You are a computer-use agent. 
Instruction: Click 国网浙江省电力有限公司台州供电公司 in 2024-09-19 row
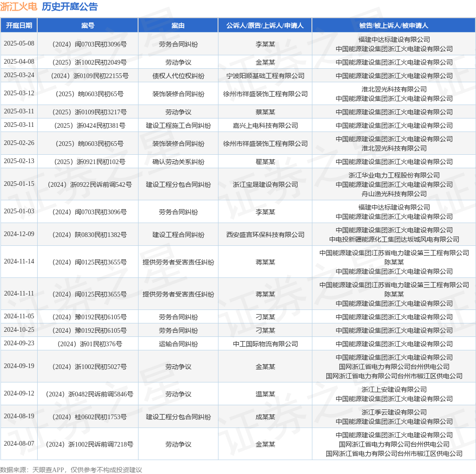[394, 367]
